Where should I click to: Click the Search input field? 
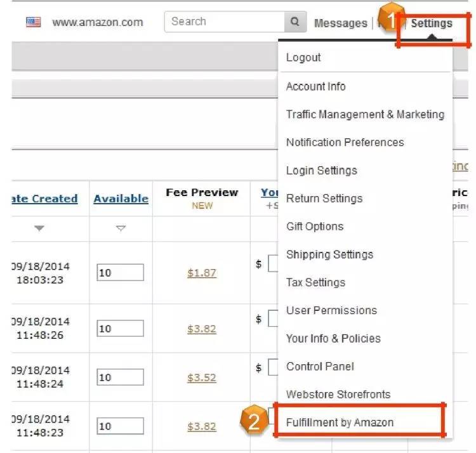(224, 22)
